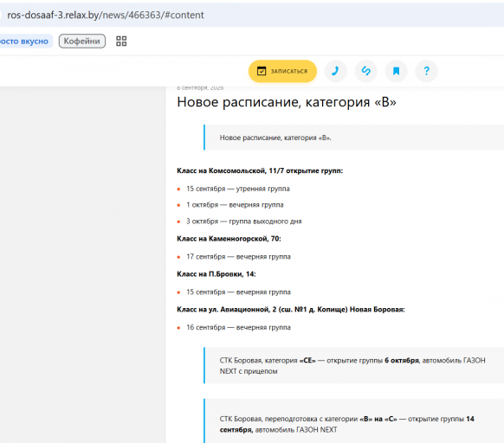This screenshot has width=504, height=443.
Task: Open the question mark help icon
Action: [x=426, y=71]
